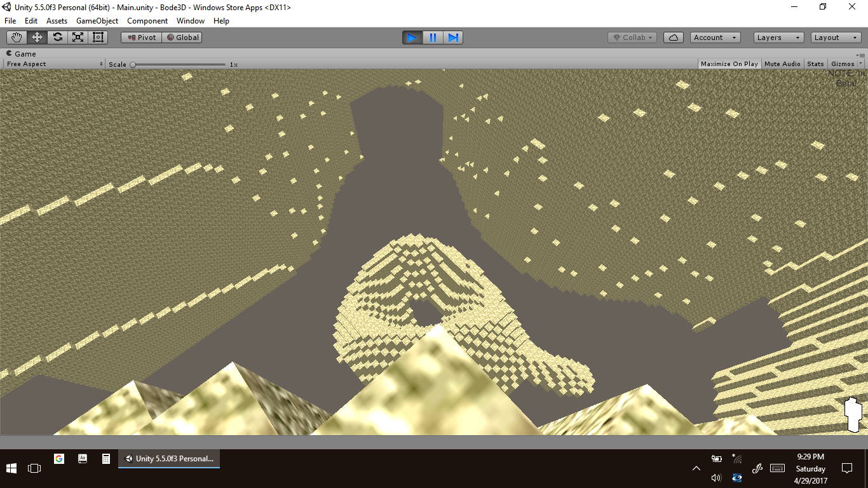Toggle Mute Audio in Game view
The width and height of the screenshot is (868, 488).
tap(782, 64)
